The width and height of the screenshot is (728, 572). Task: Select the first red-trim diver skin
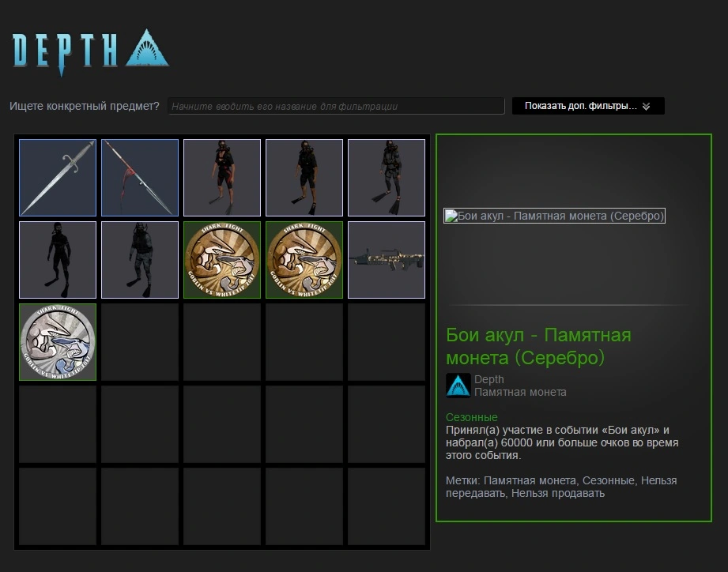222,178
